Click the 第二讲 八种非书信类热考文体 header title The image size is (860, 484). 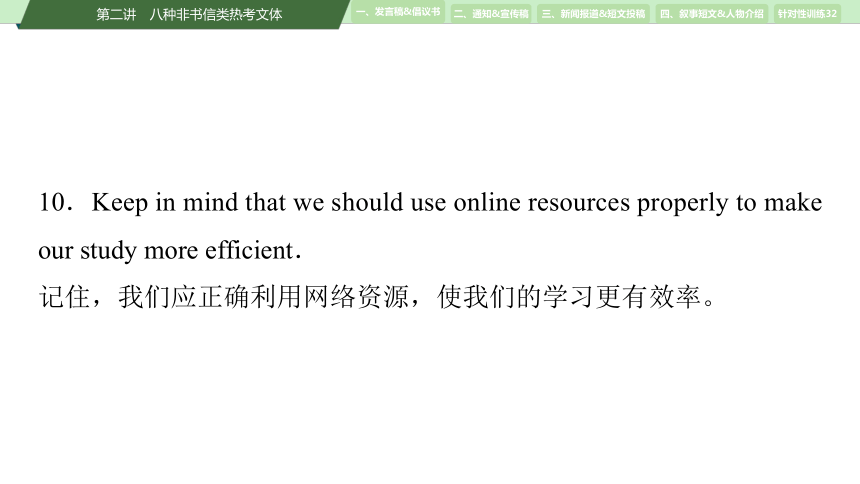(189, 14)
